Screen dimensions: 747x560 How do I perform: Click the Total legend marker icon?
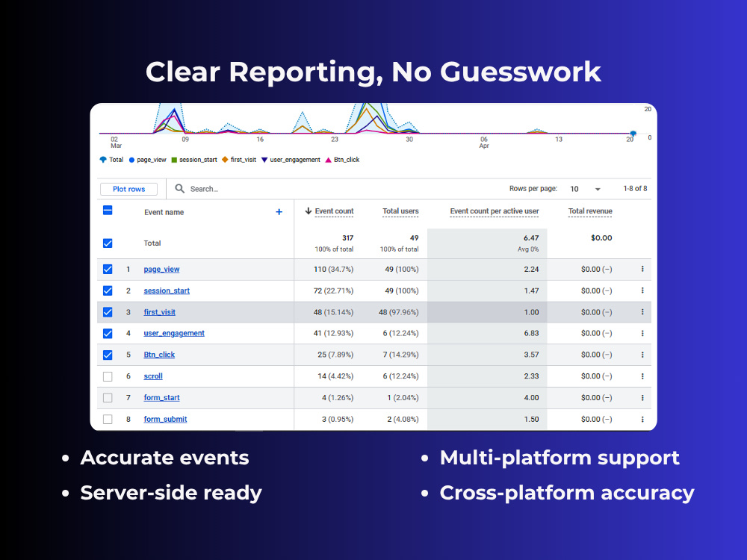coord(103,160)
